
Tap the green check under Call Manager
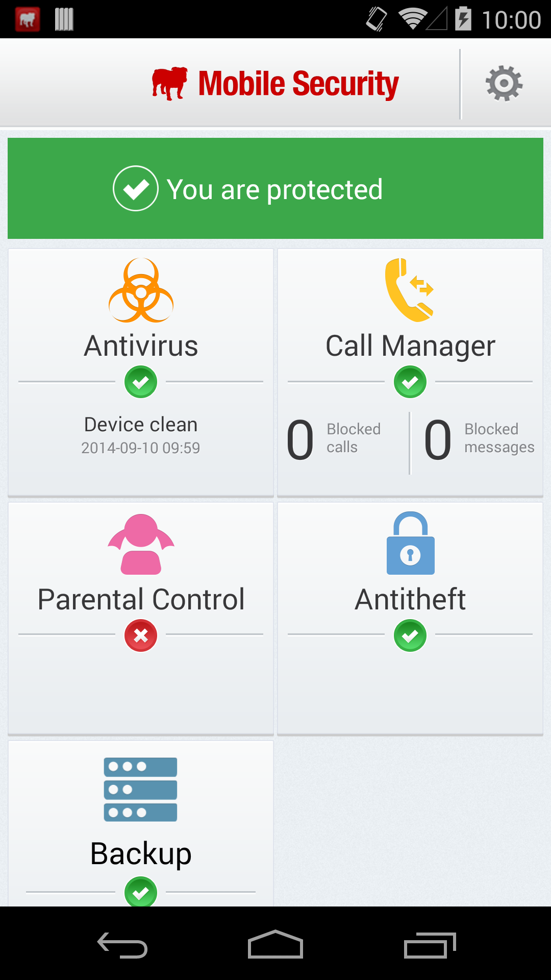[410, 382]
